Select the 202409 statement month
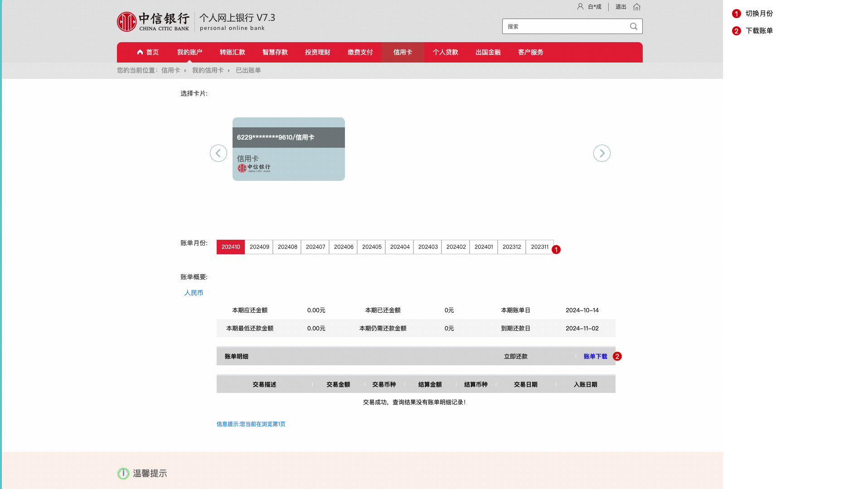Image resolution: width=868 pixels, height=489 pixels. [259, 247]
